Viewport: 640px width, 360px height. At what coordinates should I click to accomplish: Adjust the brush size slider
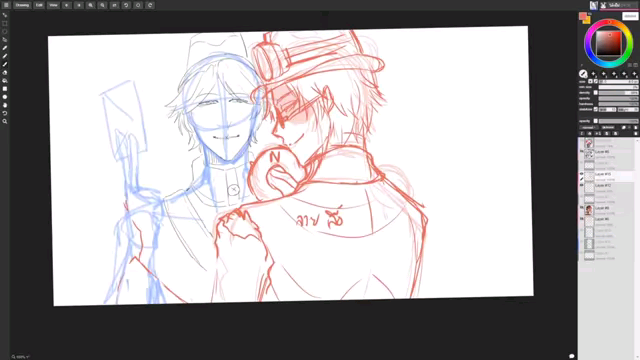point(618,81)
